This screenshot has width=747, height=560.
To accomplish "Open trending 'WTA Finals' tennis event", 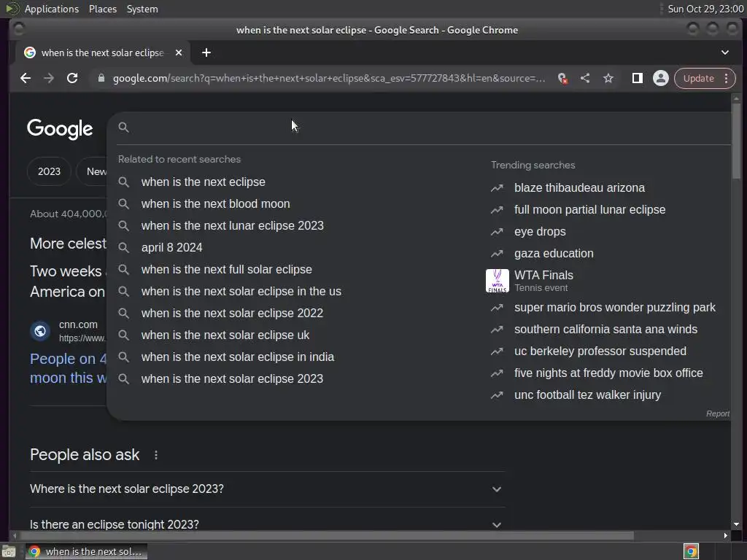I will [x=543, y=281].
